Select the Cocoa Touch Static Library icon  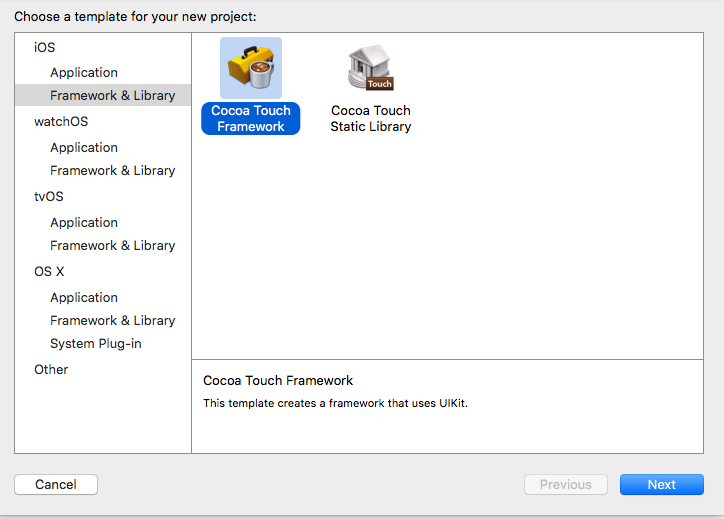[x=371, y=68]
